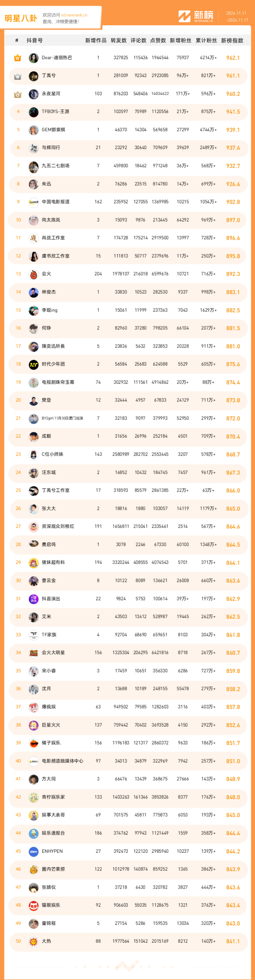Click 永夜星河 profile thumbnail
The height and width of the screenshot is (980, 255).
34,94
